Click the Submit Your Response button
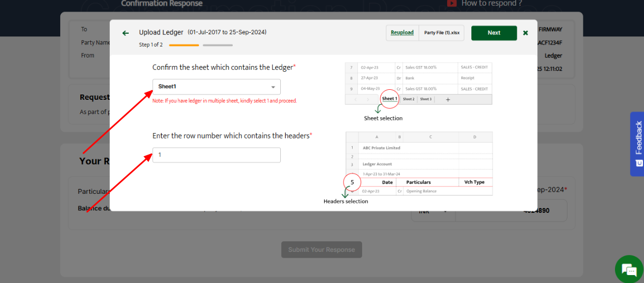Viewport: 644px width, 283px height. click(321, 250)
